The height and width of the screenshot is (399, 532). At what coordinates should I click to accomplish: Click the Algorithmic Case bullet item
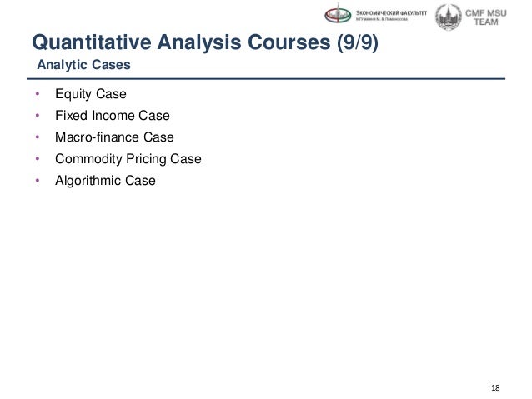point(105,181)
